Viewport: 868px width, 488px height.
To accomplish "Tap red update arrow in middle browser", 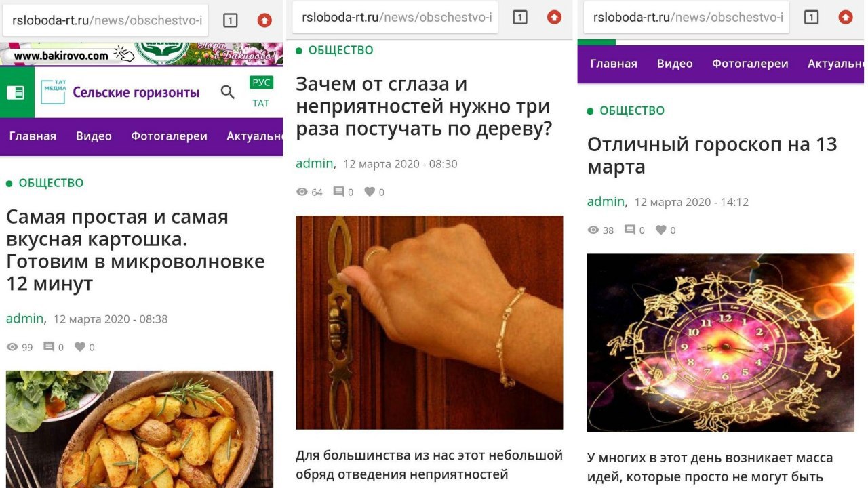I will coord(554,18).
